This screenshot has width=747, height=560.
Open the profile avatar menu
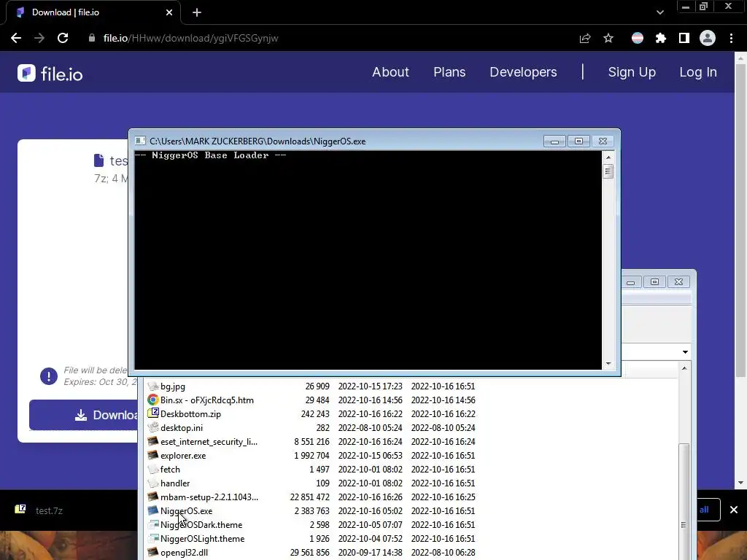point(708,38)
